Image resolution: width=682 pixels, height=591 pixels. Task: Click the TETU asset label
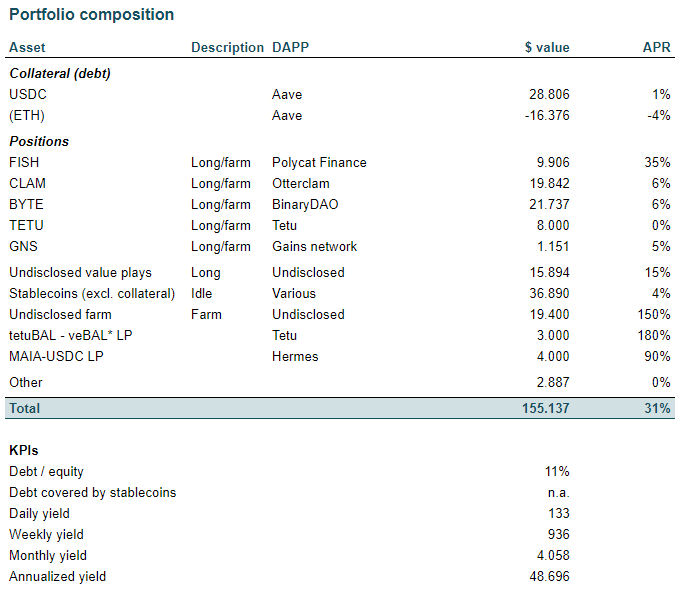pos(26,225)
